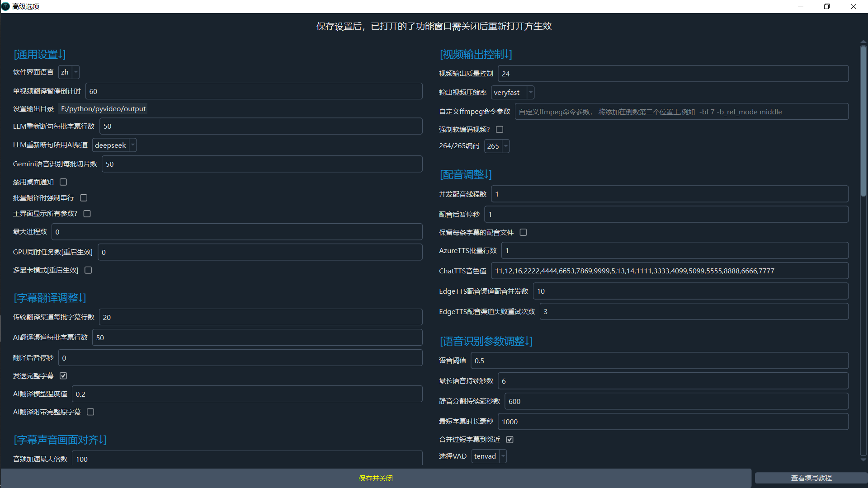Check 强制软编码视频 checkbox
868x488 pixels.
pyautogui.click(x=500, y=130)
